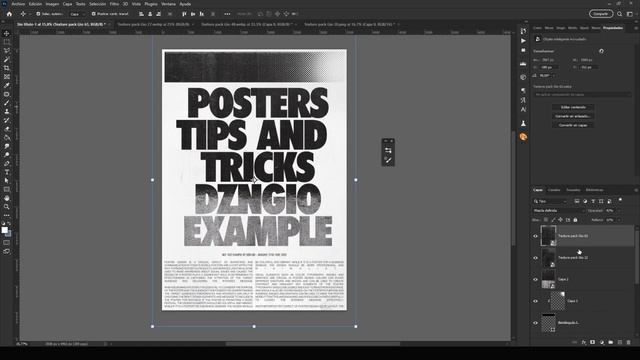Open the layer comp dropdown in Propiedades
The height and width of the screenshot is (360, 640).
point(582,94)
